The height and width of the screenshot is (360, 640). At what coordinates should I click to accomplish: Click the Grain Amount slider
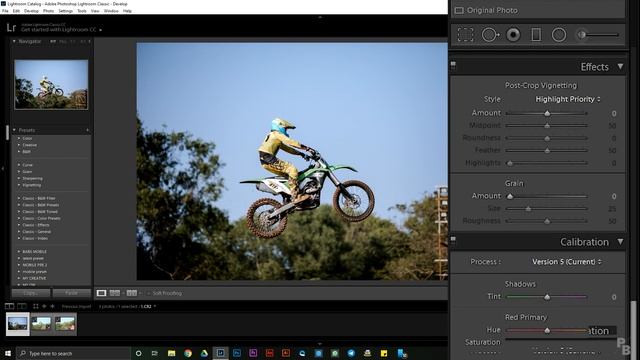547,196
